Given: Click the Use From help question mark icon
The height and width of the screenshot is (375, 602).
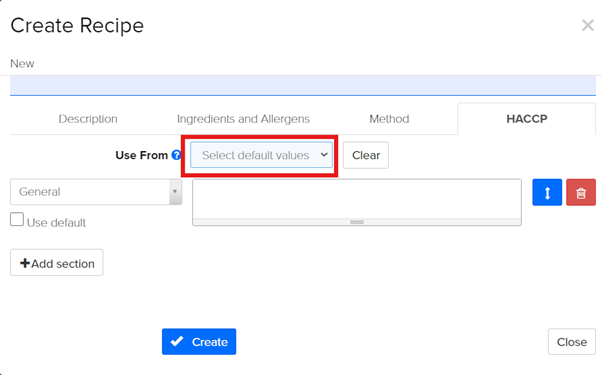Looking at the screenshot, I should pos(176,155).
